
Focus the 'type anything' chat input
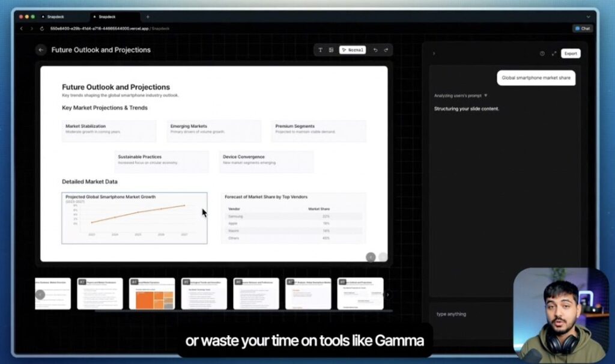coord(471,314)
